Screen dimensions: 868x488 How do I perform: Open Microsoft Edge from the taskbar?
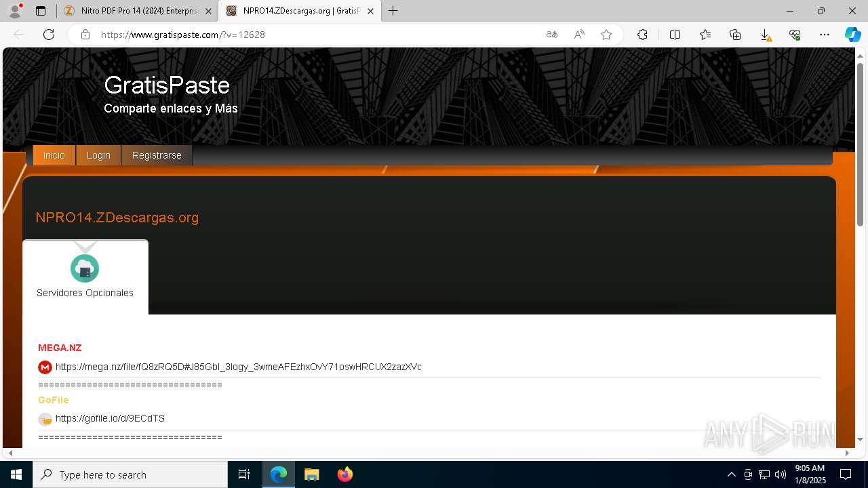(279, 474)
